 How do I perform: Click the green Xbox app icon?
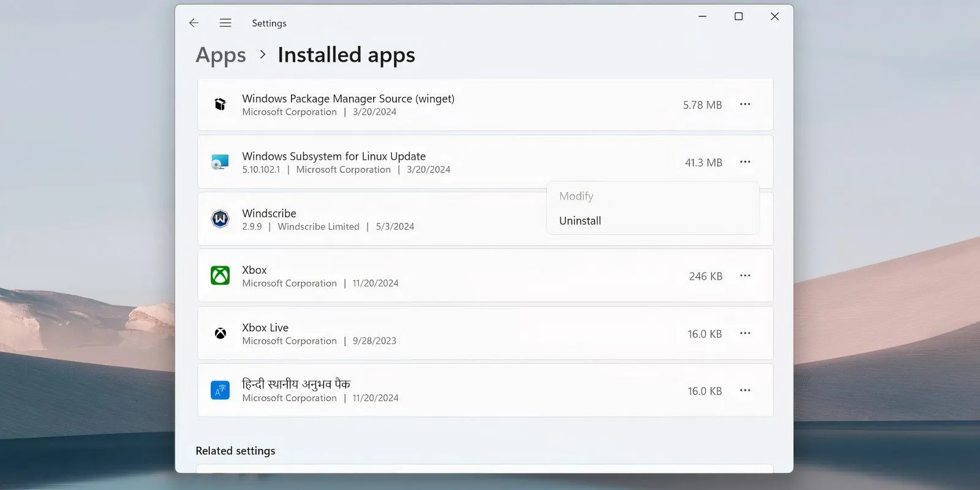pyautogui.click(x=221, y=276)
